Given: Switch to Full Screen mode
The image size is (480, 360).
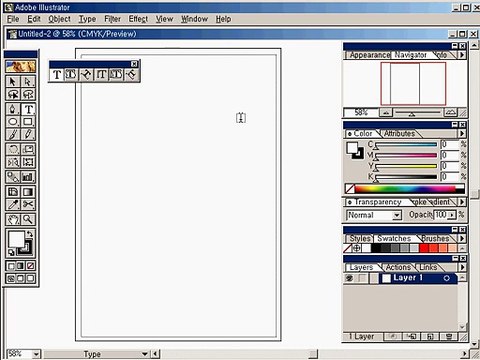Looking at the screenshot, I should tap(30, 278).
